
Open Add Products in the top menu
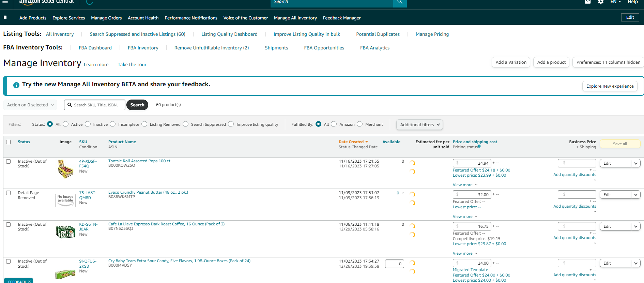[33, 18]
